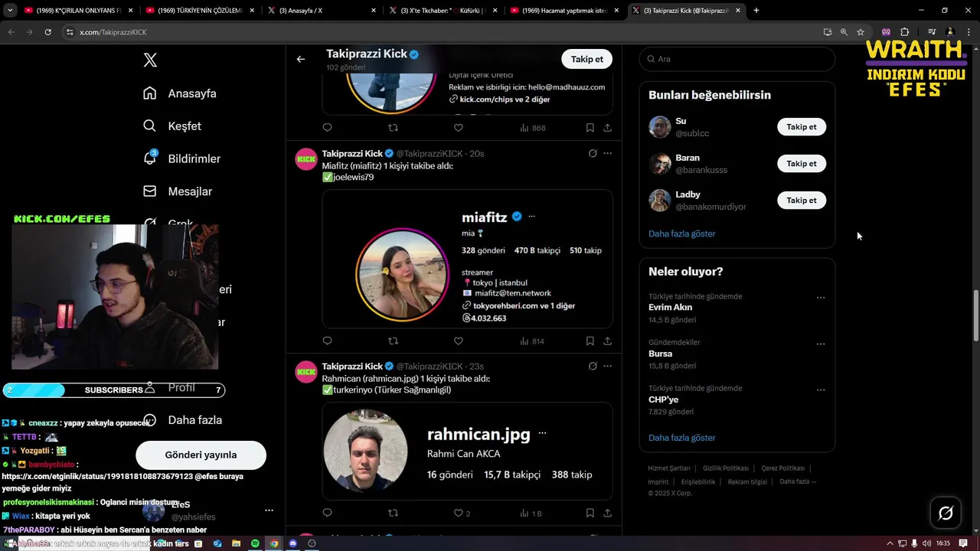The image size is (980, 551).
Task: Open the X logo home link
Action: tap(150, 60)
